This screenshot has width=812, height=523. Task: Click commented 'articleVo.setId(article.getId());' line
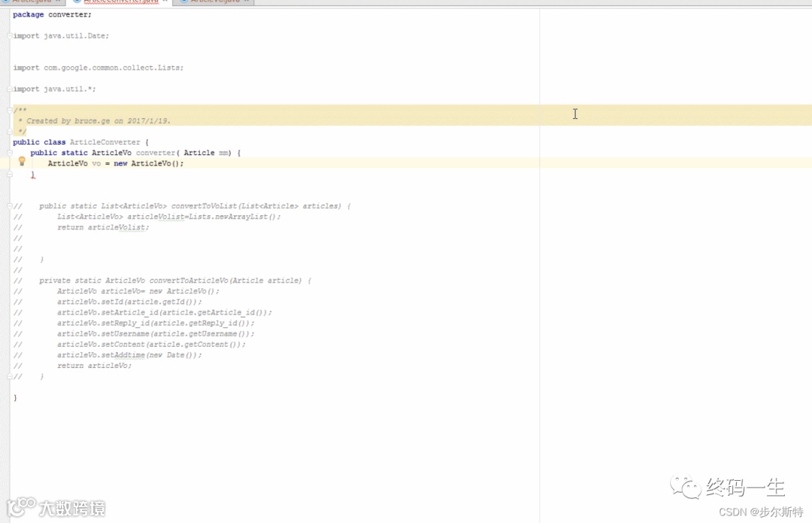129,303
